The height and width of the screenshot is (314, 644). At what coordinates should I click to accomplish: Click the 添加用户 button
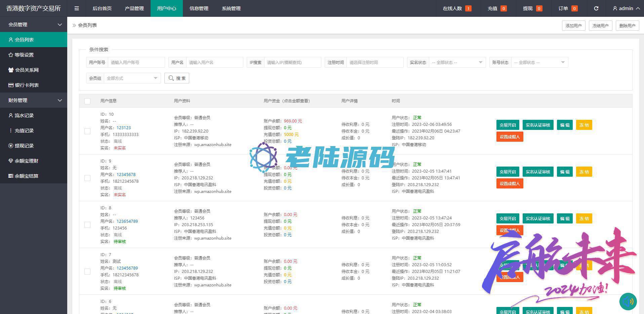click(x=573, y=26)
